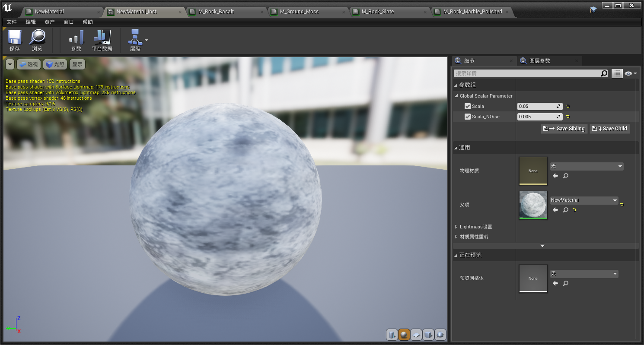
Task: Uncheck the Scala parameter checkbox
Action: pyautogui.click(x=467, y=106)
